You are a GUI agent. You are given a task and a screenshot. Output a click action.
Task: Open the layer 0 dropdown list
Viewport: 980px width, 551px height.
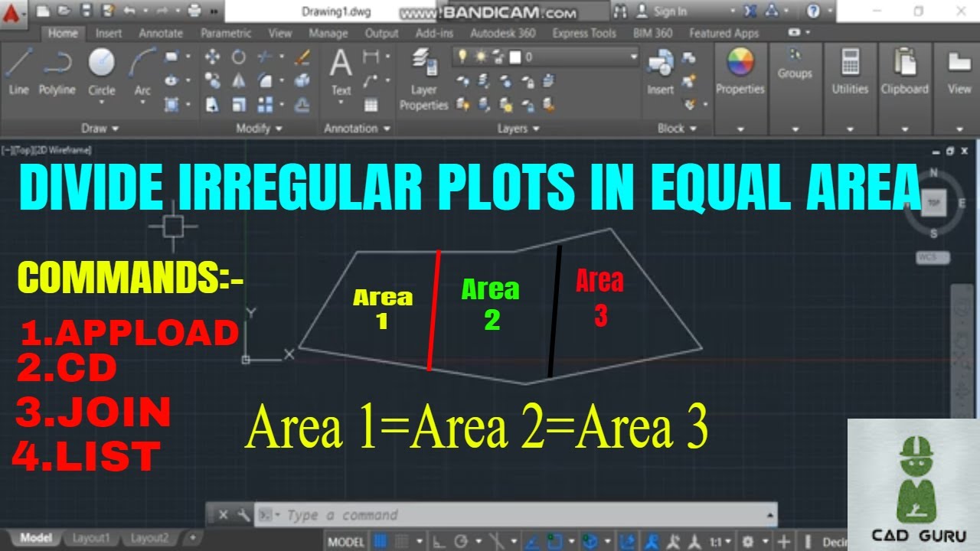click(x=632, y=57)
